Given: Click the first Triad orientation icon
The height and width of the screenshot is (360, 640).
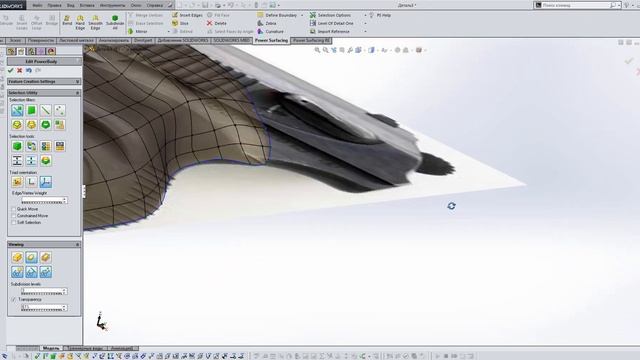Looking at the screenshot, I should click(17, 182).
